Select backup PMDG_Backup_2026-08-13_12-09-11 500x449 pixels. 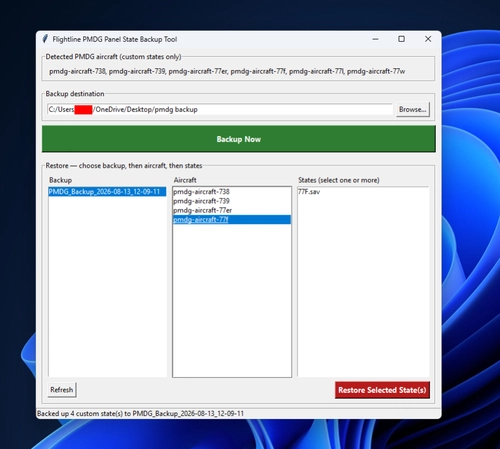click(107, 192)
